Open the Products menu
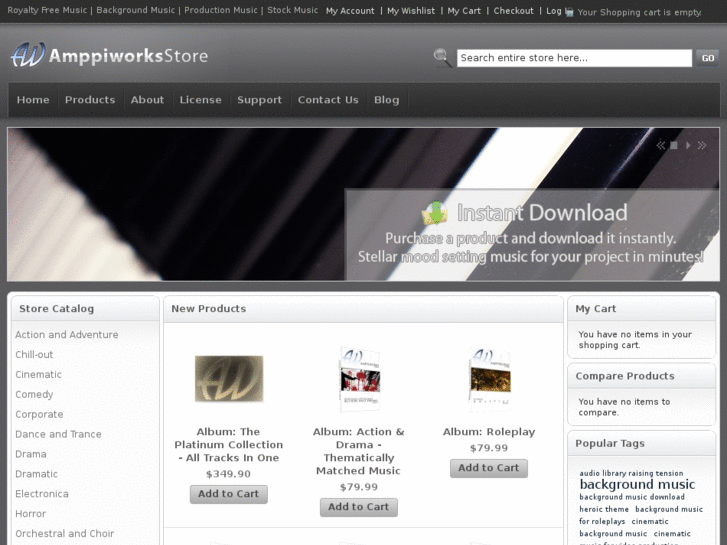Image resolution: width=727 pixels, height=545 pixels. click(x=90, y=100)
